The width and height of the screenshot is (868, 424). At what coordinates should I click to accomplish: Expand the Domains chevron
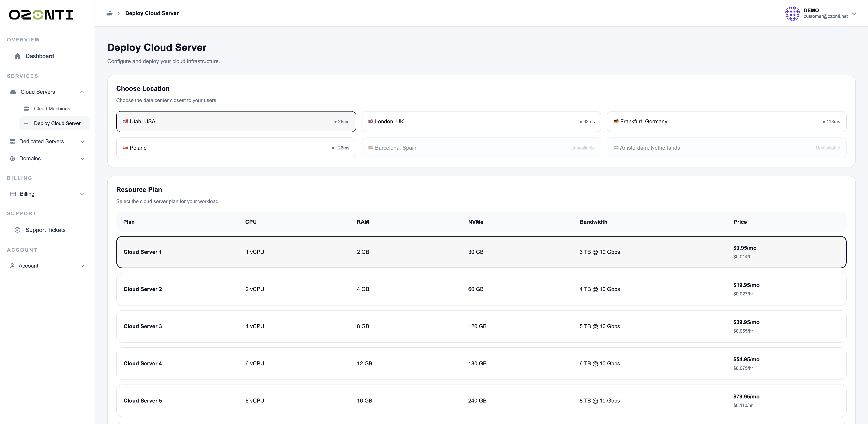[82, 159]
